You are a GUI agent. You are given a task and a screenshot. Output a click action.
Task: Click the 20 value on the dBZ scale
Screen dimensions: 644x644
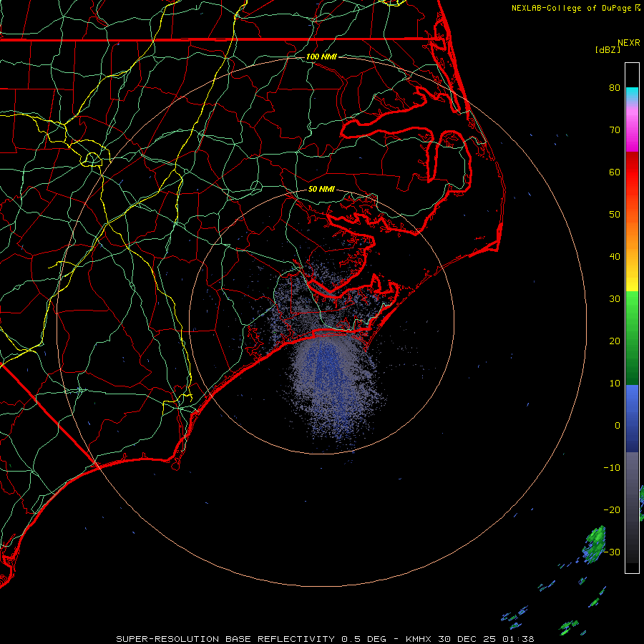point(615,341)
